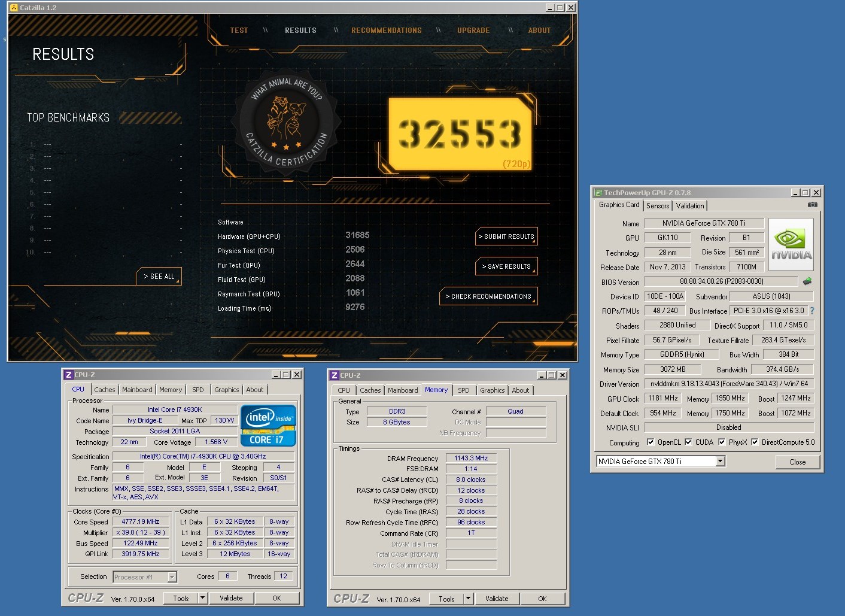This screenshot has width=845, height=616.
Task: Click SEE ALL under Top Benchmarks
Action: (x=159, y=277)
